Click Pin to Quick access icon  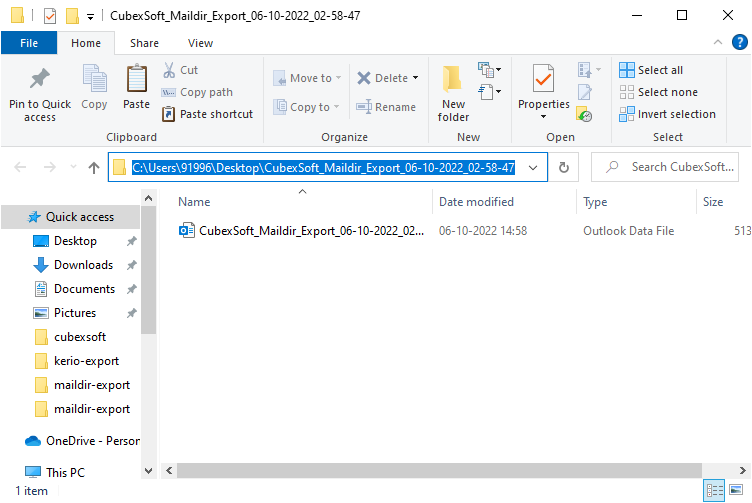40,79
